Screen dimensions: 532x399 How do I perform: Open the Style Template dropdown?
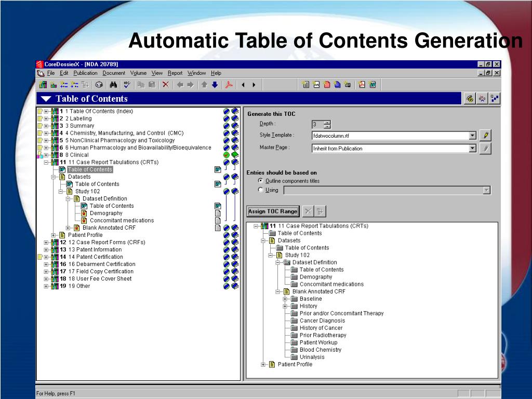click(x=473, y=136)
